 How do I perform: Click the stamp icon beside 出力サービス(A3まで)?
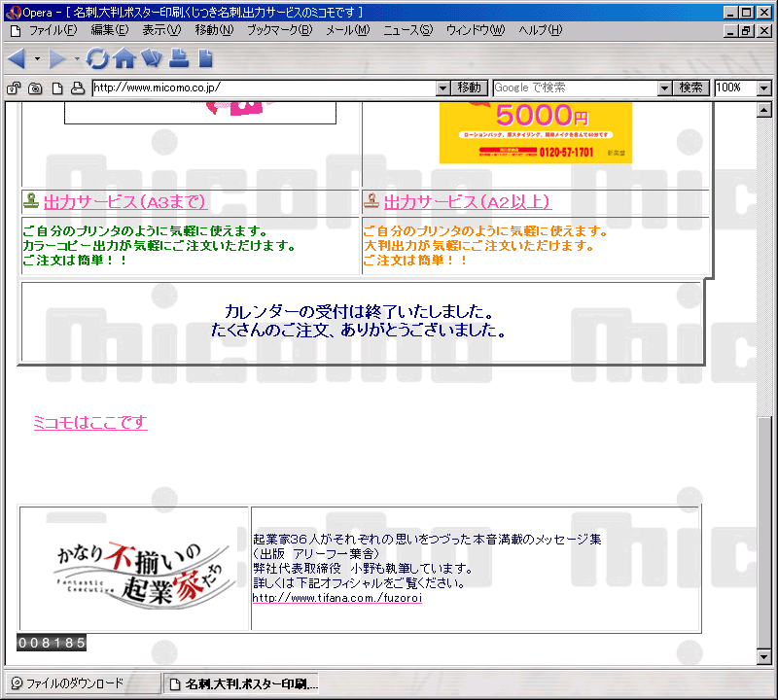pyautogui.click(x=31, y=200)
